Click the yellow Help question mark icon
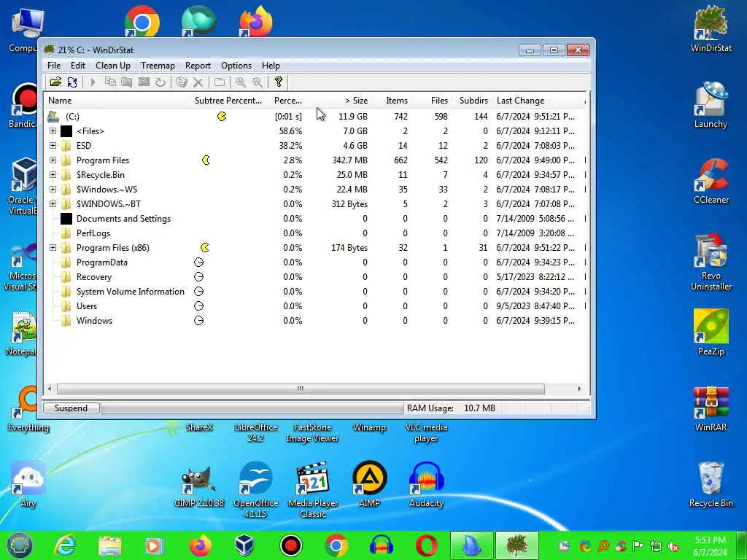Viewport: 747px width, 560px height. click(278, 82)
